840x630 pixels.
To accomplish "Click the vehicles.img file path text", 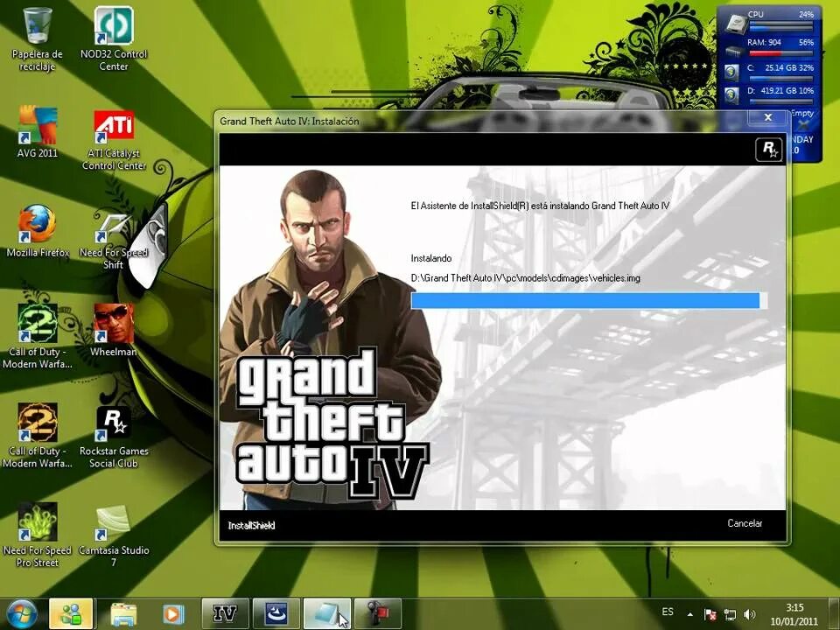I will coord(526,278).
